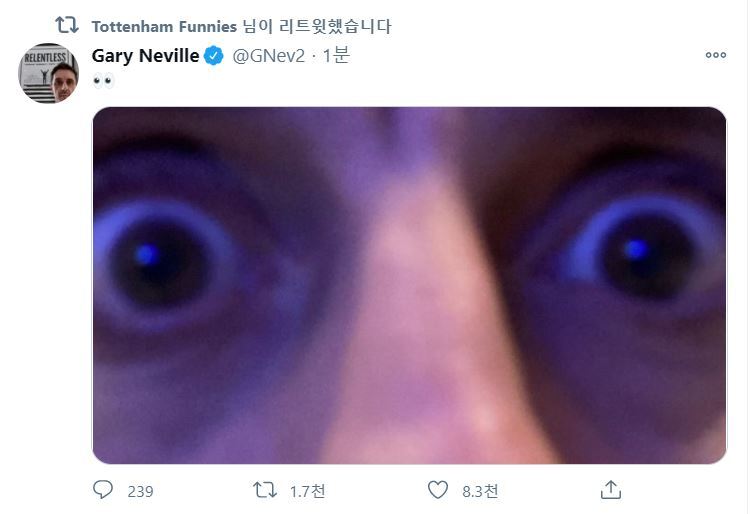Open Gary Neville's profile avatar
Screen dimensions: 750x514
[x=49, y=73]
